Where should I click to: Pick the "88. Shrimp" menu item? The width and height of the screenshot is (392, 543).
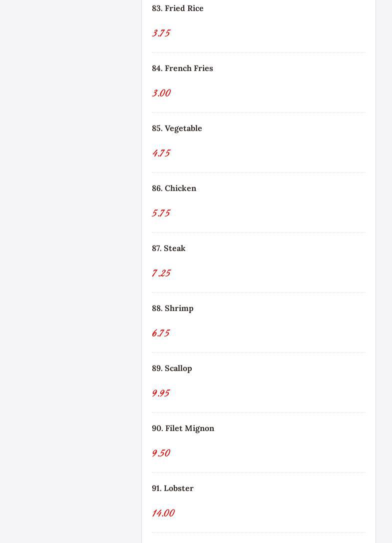point(172,308)
